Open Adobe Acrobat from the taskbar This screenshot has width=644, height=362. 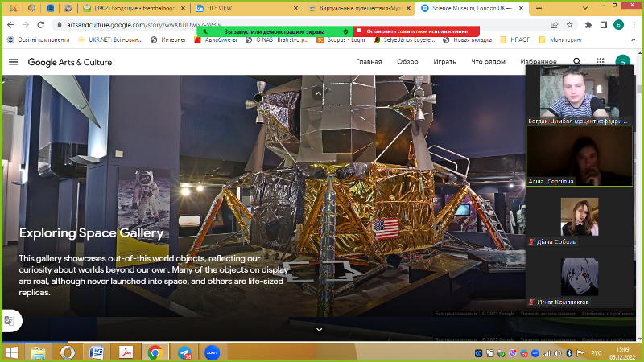[x=126, y=352]
